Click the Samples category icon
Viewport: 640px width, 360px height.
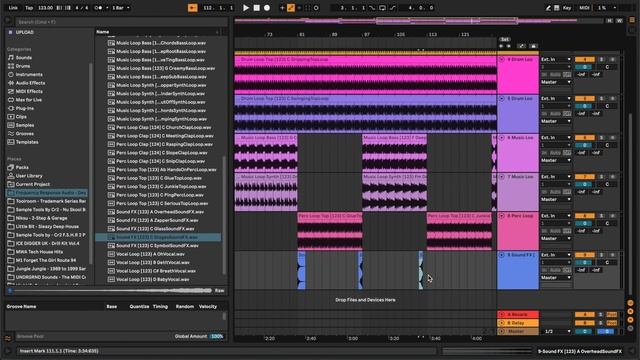(x=11, y=125)
